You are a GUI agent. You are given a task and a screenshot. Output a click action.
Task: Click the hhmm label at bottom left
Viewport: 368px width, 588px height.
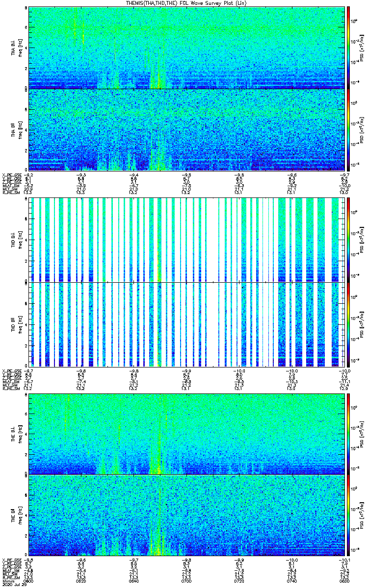[x=8, y=581]
